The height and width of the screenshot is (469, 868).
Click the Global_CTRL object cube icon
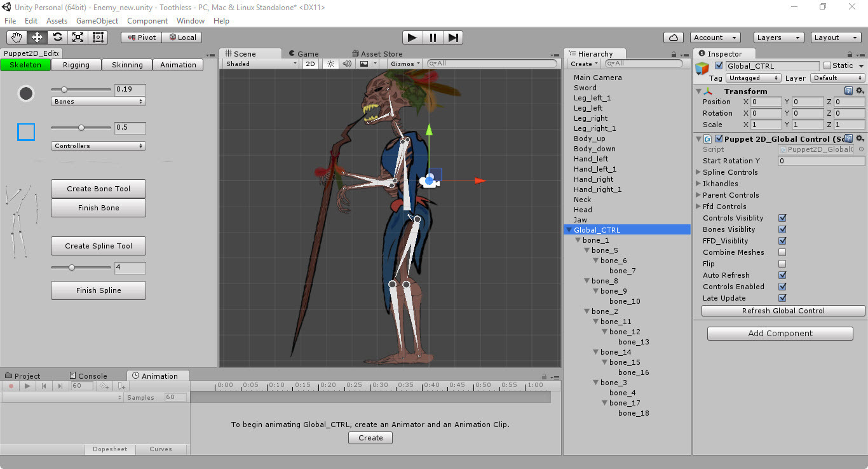point(702,69)
